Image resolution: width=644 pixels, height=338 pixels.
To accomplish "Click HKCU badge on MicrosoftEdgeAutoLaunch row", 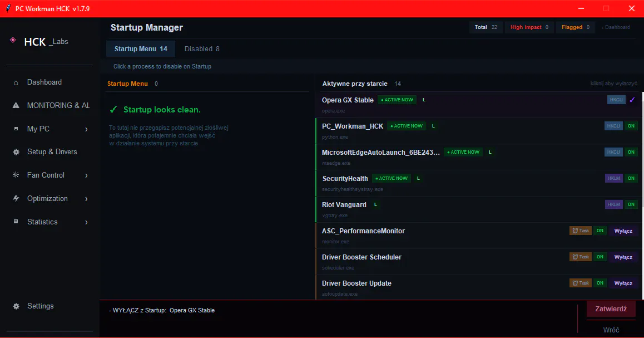I will (x=613, y=152).
